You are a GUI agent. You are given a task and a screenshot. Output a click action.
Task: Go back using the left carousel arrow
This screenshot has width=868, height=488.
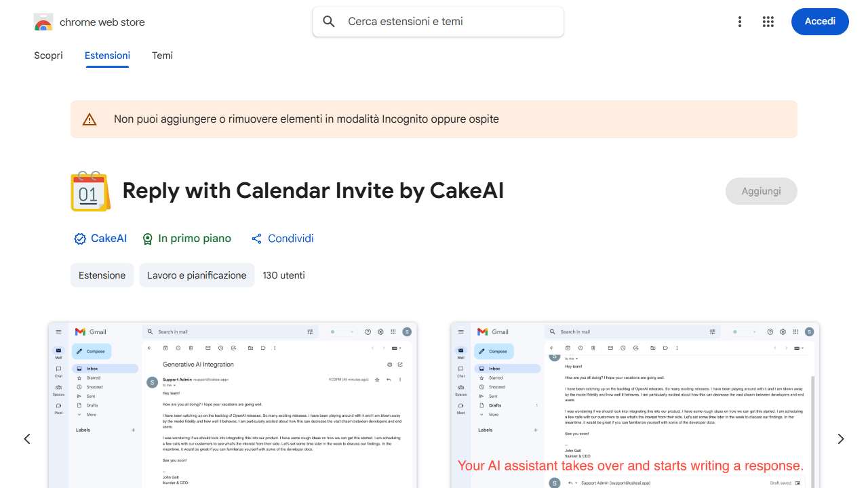(x=27, y=439)
